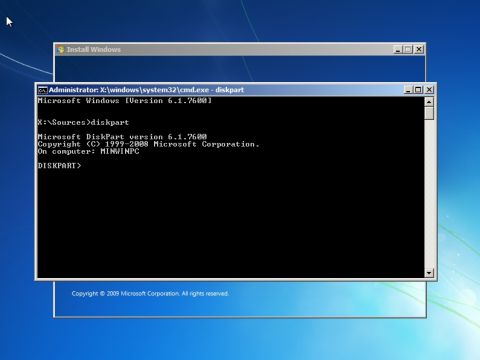Click the cmd.exe - diskpart title bar text
The width and height of the screenshot is (480, 360).
click(146, 90)
